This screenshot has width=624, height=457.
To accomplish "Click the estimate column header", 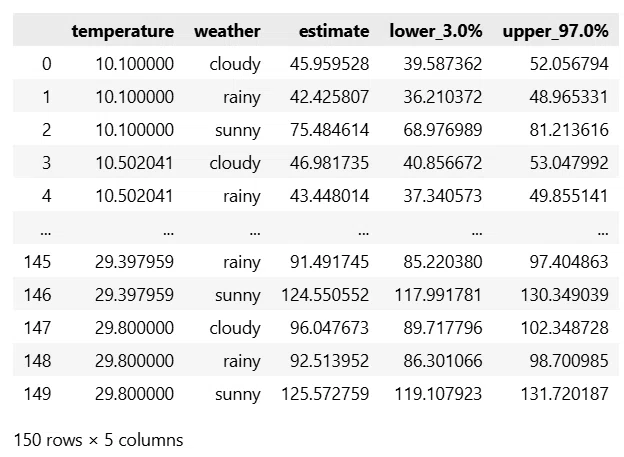I will (x=334, y=31).
